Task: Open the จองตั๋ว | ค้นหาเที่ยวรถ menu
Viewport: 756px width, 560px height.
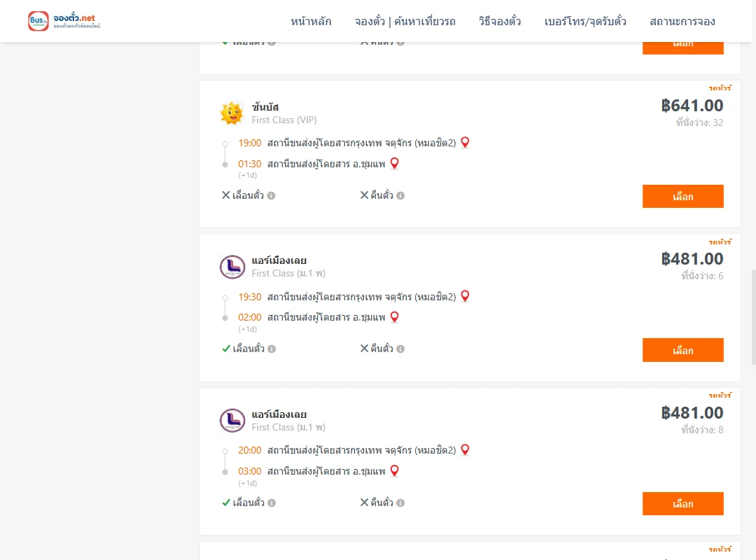Action: pos(405,21)
